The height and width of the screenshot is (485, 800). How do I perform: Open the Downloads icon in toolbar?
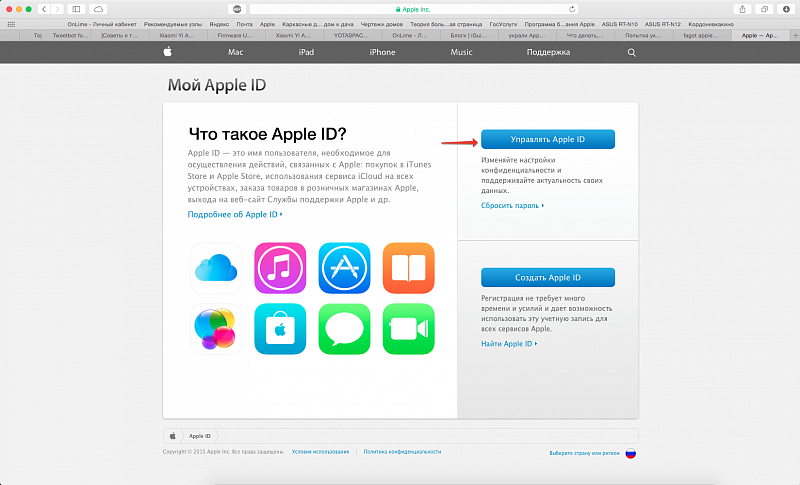click(786, 9)
